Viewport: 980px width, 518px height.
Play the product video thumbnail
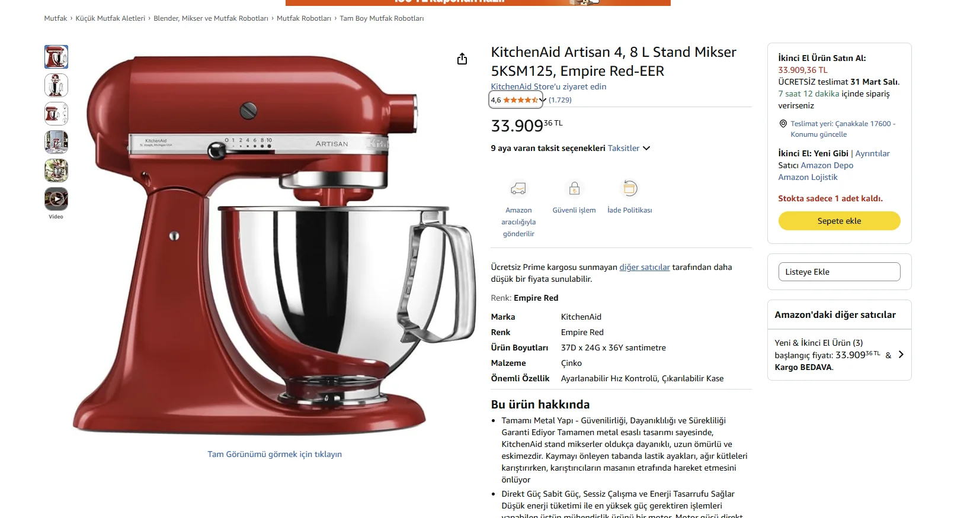56,199
